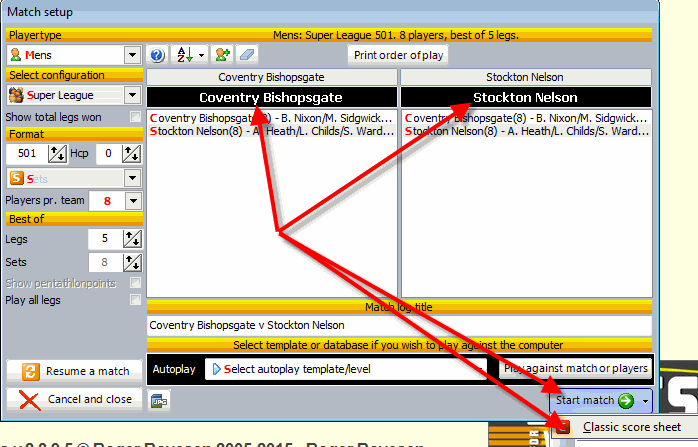The image size is (698, 447).
Task: Click the Match log title text field
Action: coord(398,325)
